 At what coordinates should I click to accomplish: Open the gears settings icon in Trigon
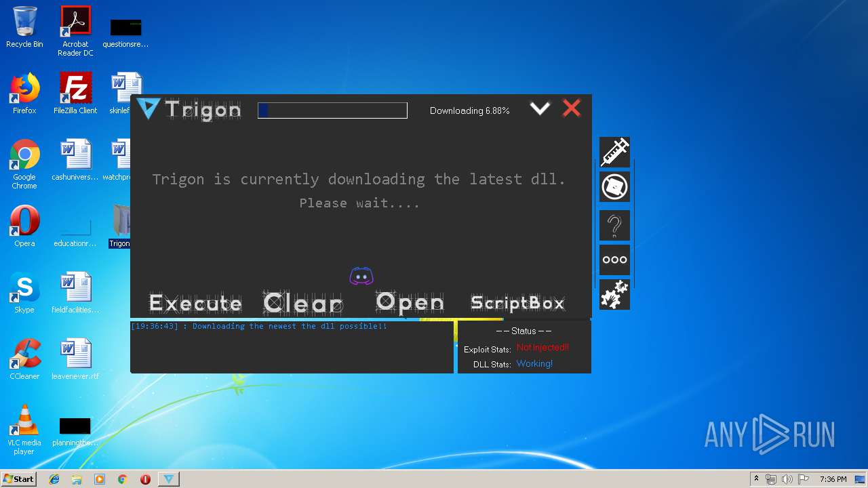tap(614, 295)
